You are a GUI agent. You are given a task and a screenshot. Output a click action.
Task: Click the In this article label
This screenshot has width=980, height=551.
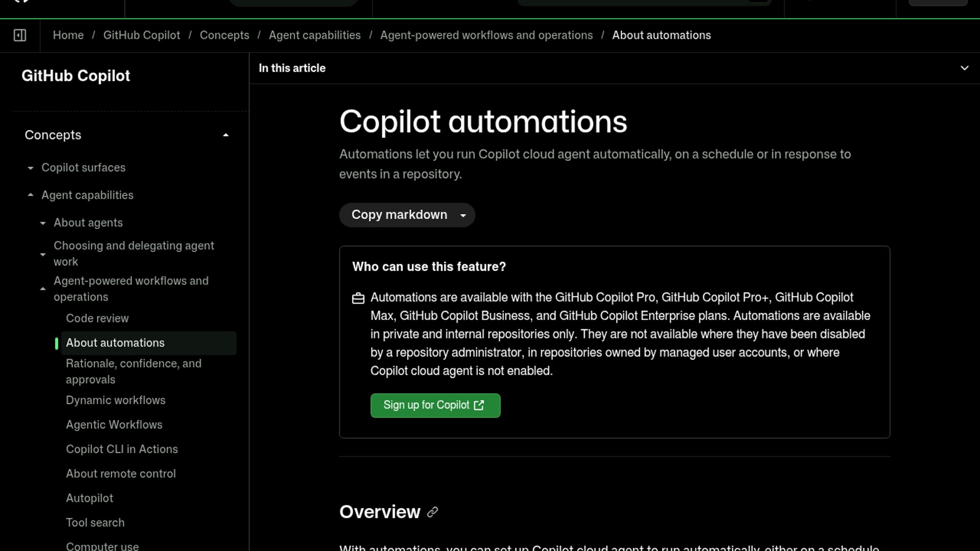click(292, 68)
